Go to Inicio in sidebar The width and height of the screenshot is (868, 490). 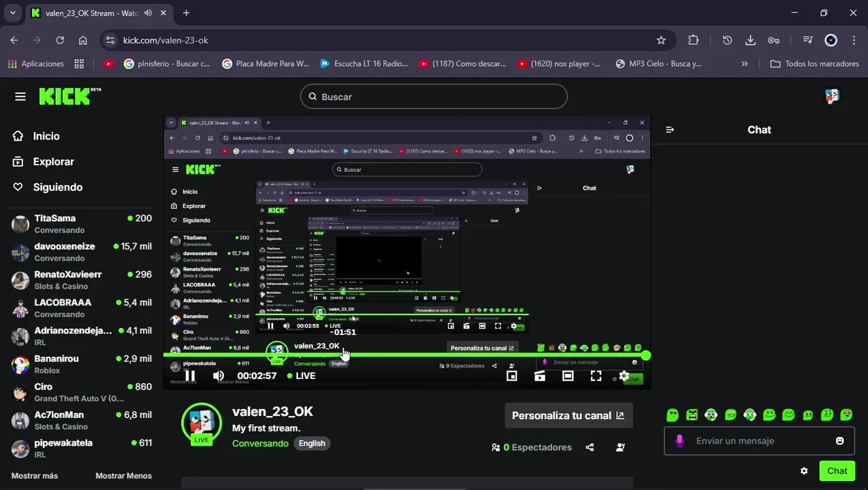click(46, 136)
